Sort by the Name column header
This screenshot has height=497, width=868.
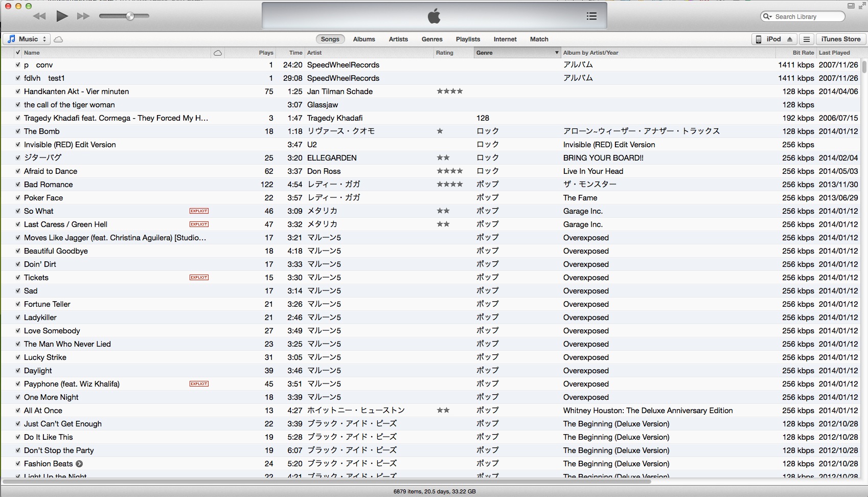[x=117, y=53]
